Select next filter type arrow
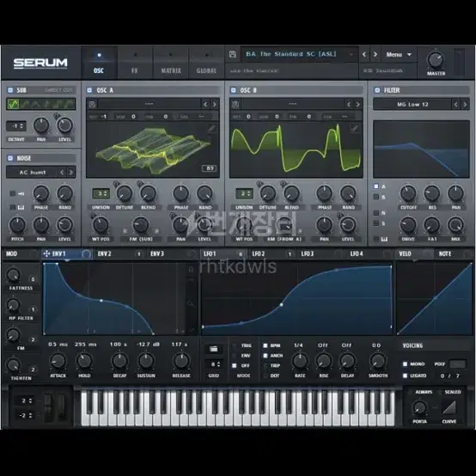 coord(465,105)
